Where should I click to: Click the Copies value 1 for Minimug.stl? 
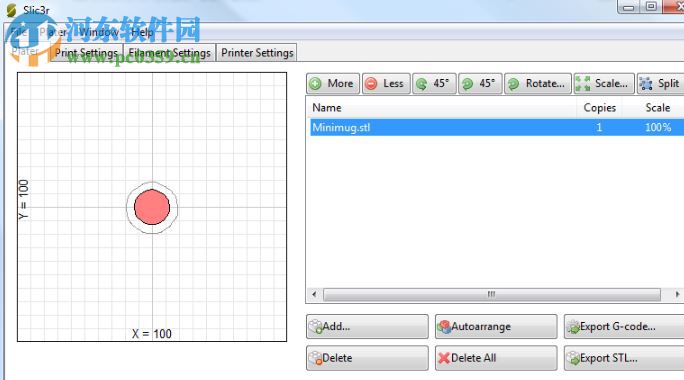click(x=599, y=127)
